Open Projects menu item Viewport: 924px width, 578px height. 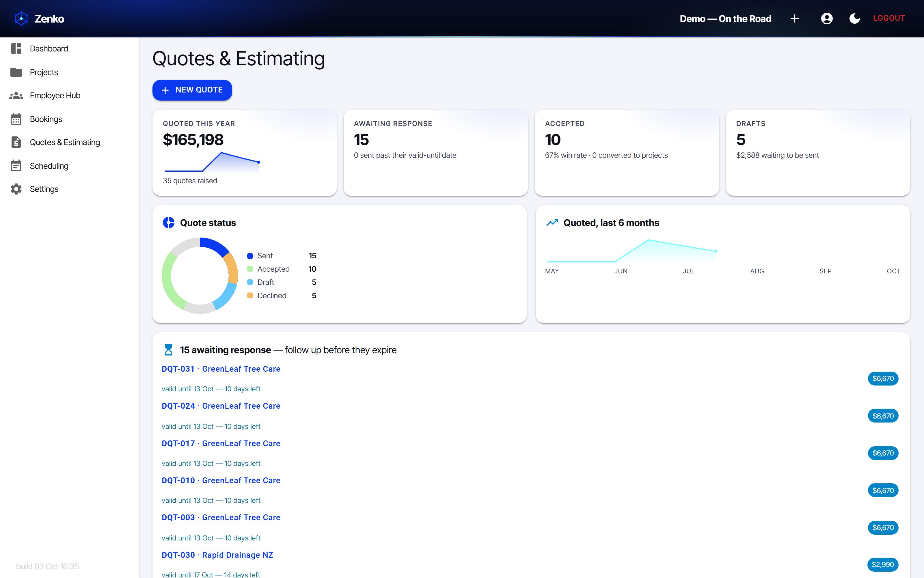click(x=70, y=72)
